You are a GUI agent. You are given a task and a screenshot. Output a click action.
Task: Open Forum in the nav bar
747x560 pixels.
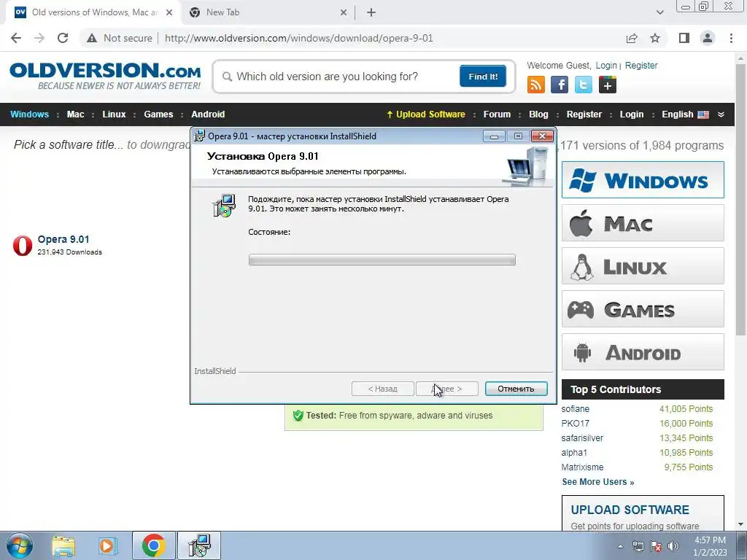coord(497,114)
